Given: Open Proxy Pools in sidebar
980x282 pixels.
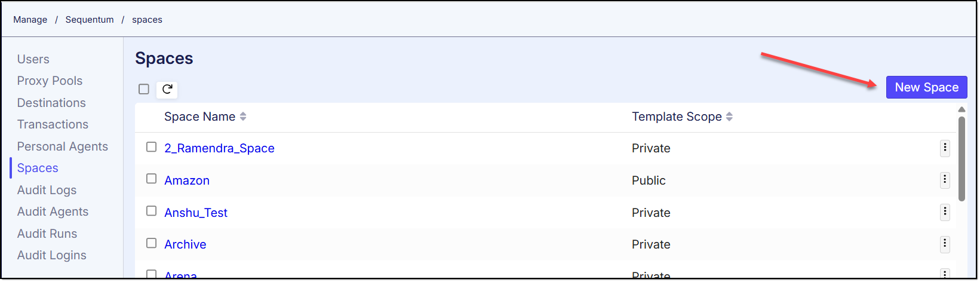Looking at the screenshot, I should pyautogui.click(x=50, y=81).
